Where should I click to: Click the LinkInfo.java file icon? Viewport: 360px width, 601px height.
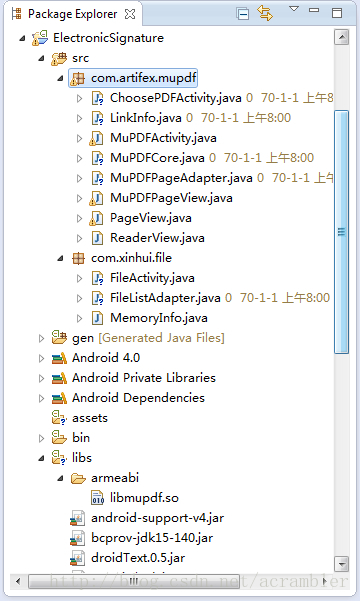(97, 118)
